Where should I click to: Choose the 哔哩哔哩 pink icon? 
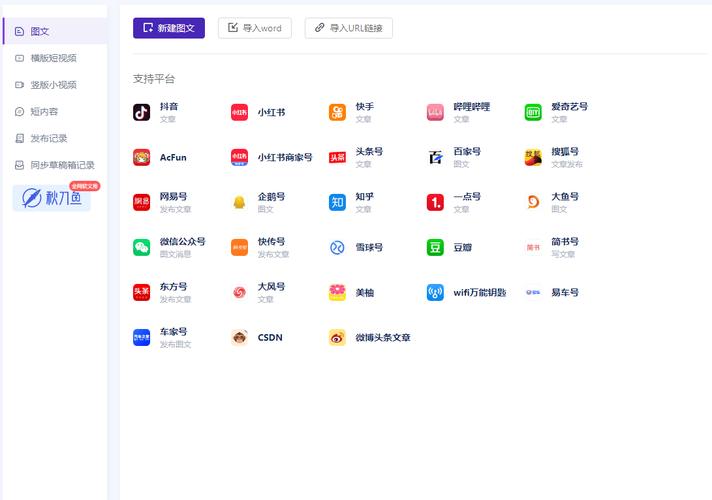click(x=435, y=112)
